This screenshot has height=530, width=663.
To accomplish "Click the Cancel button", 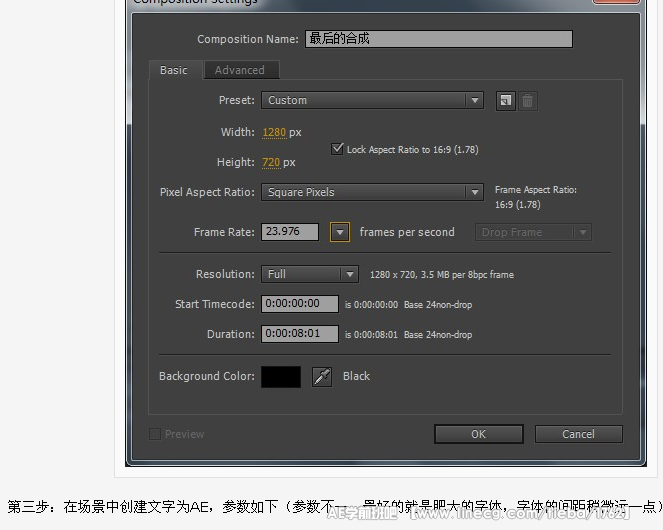I will pyautogui.click(x=578, y=434).
